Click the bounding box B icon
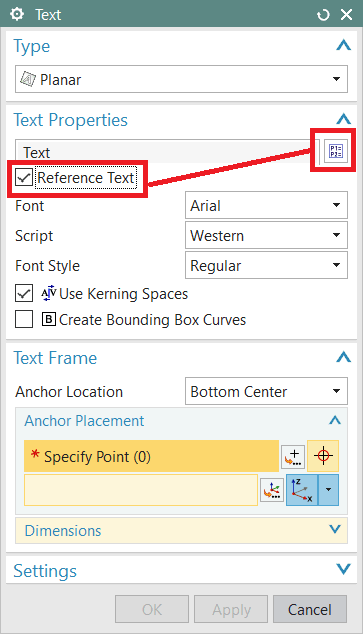Screen dimensions: 363x634 (49, 319)
